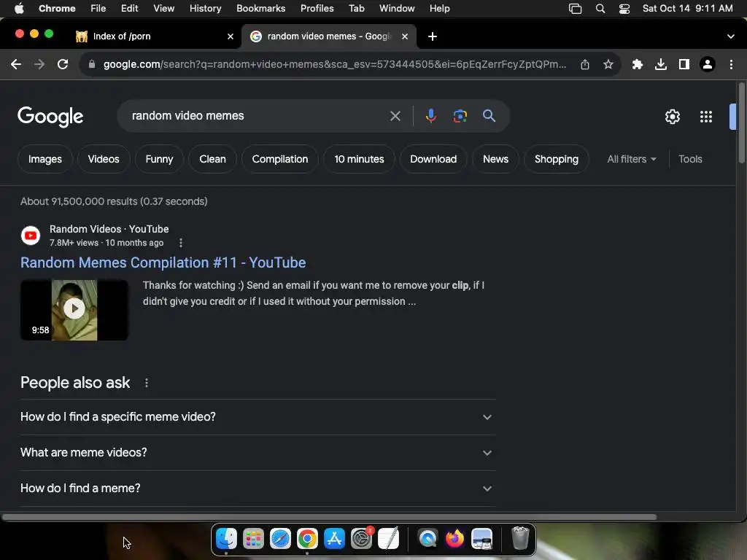Open the Trash in the Dock
Screen dimensions: 747x560
point(519,539)
